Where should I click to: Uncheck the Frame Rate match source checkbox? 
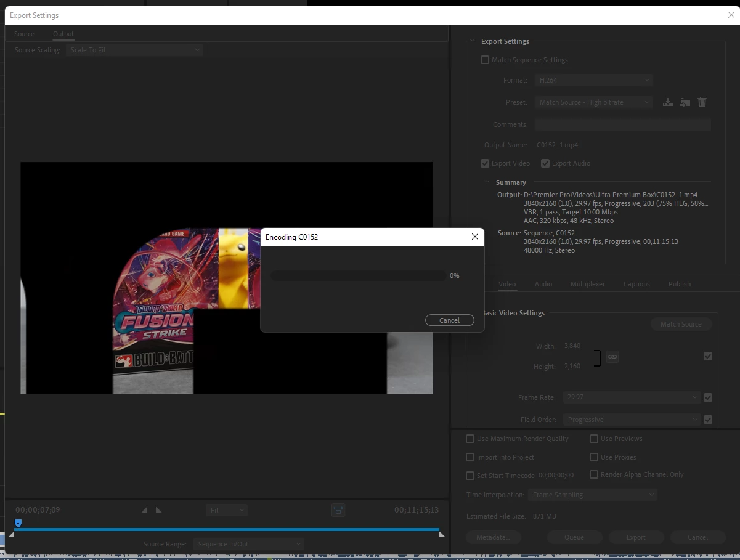(708, 397)
